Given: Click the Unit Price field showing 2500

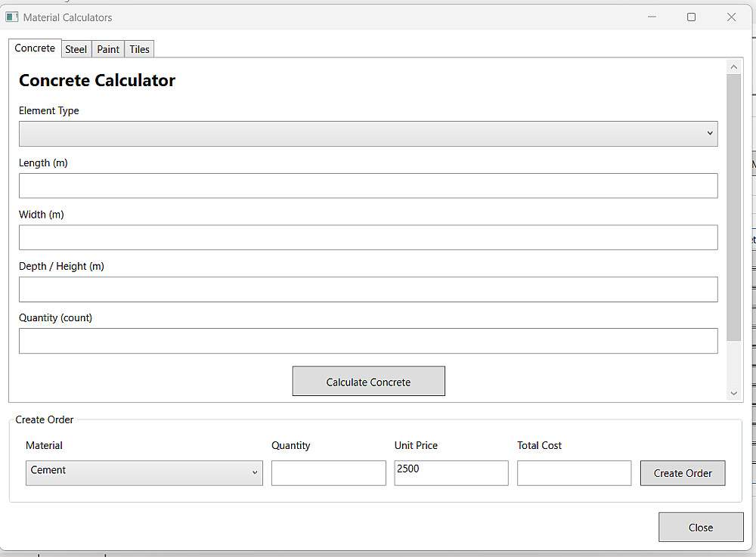Looking at the screenshot, I should [x=451, y=472].
